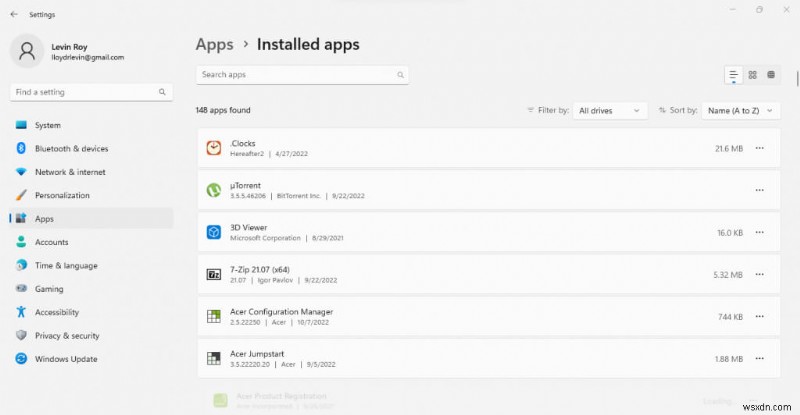Open the Gaming controller icon

click(x=21, y=288)
